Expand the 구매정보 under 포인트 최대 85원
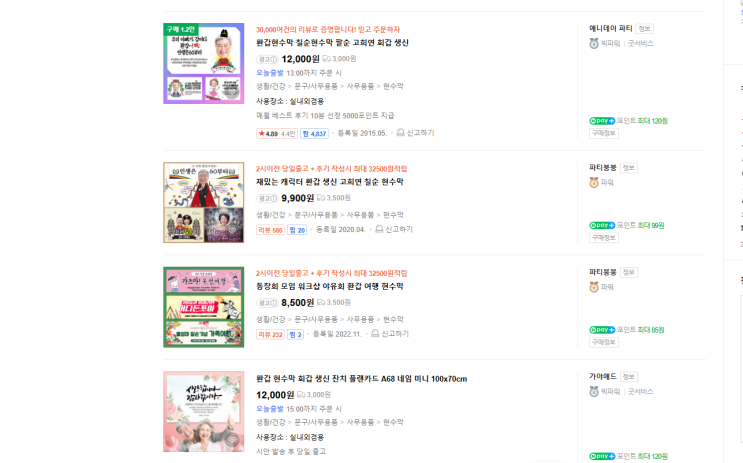Viewport: 743px width, 463px height. click(604, 342)
